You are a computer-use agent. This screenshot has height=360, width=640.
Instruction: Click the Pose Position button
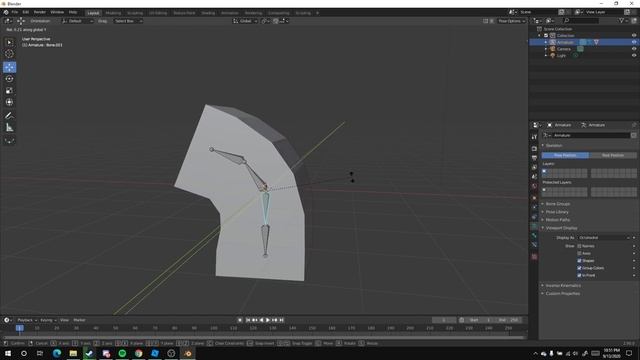tap(565, 156)
